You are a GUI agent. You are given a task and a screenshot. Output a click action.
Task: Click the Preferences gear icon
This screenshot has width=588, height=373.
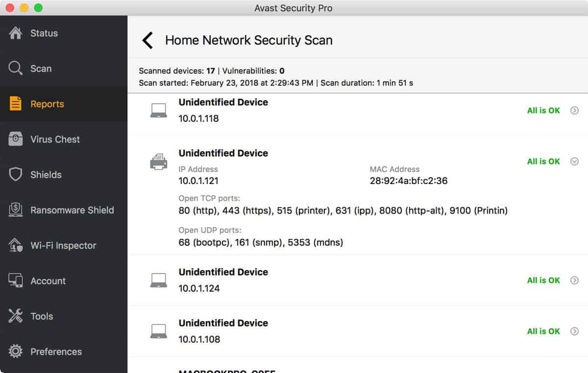[x=16, y=351]
